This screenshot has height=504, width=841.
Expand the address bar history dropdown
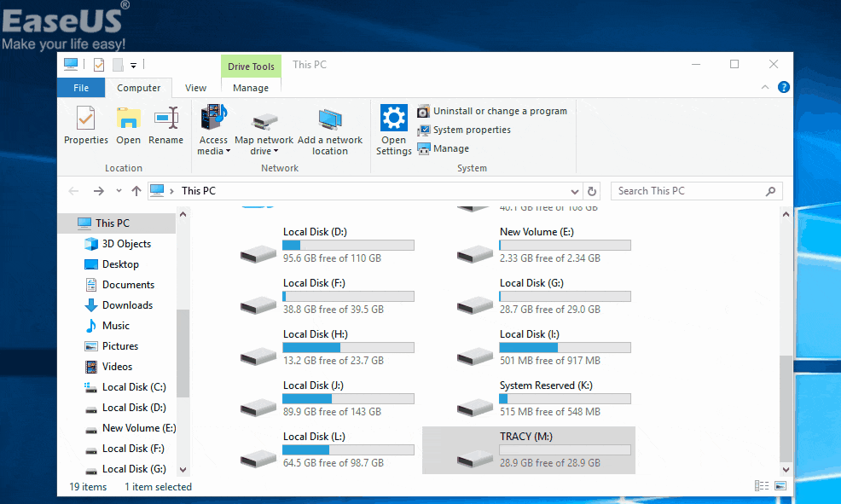[x=575, y=190]
